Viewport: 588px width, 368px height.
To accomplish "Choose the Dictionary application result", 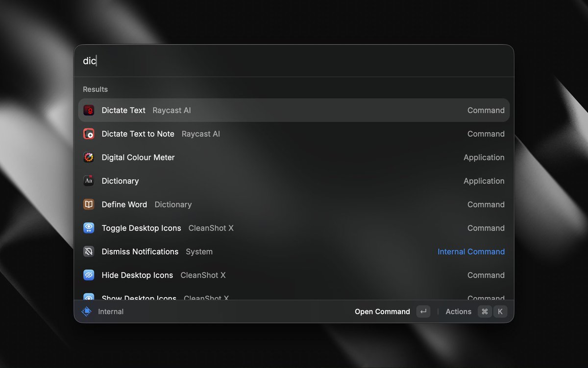I will [294, 181].
